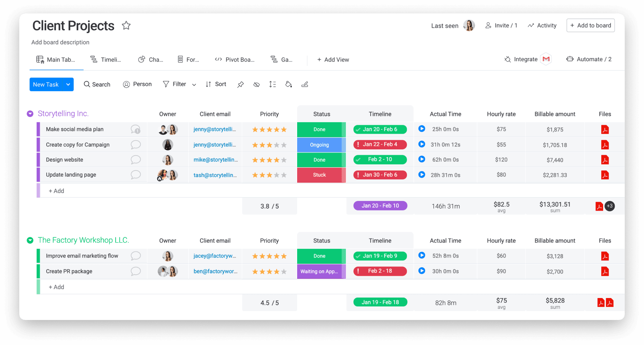Open Status dropdown for Create copy for Campaign
This screenshot has height=345, width=644.
pos(321,145)
